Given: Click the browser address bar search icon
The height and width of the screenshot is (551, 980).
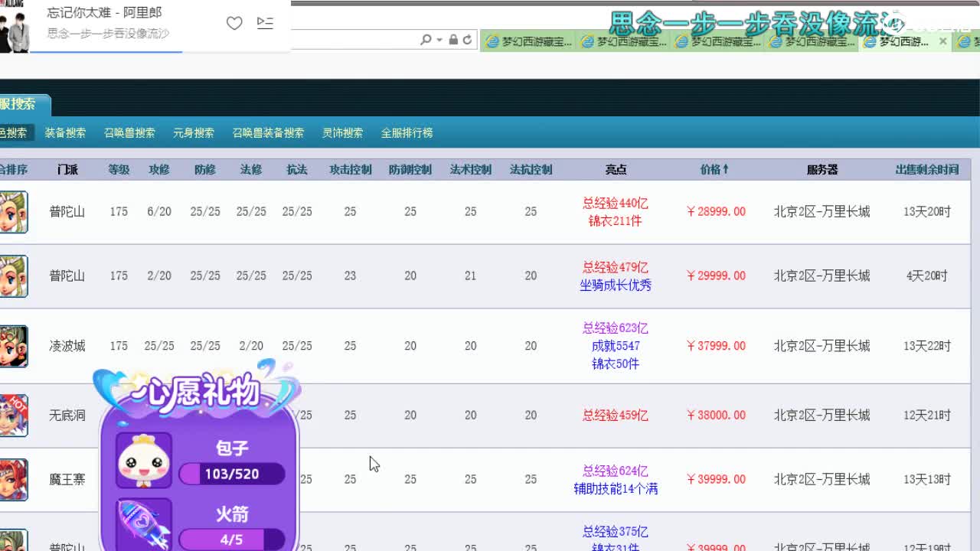Looking at the screenshot, I should click(x=426, y=40).
